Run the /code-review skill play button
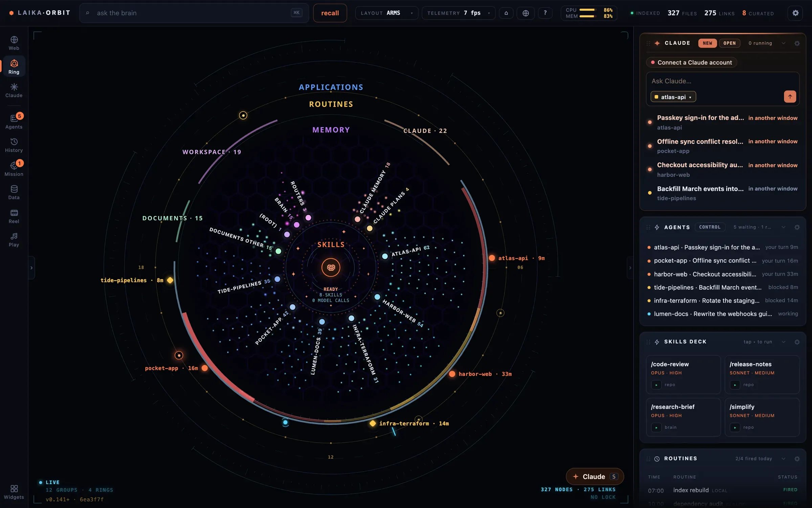 pyautogui.click(x=656, y=385)
